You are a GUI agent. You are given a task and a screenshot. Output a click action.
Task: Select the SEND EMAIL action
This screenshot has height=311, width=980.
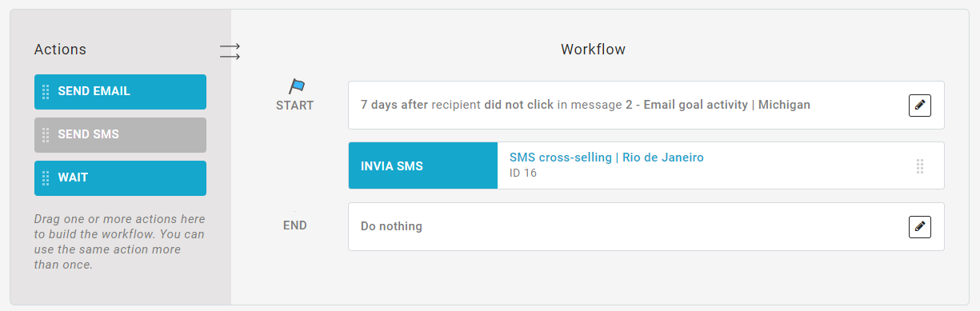(x=120, y=92)
